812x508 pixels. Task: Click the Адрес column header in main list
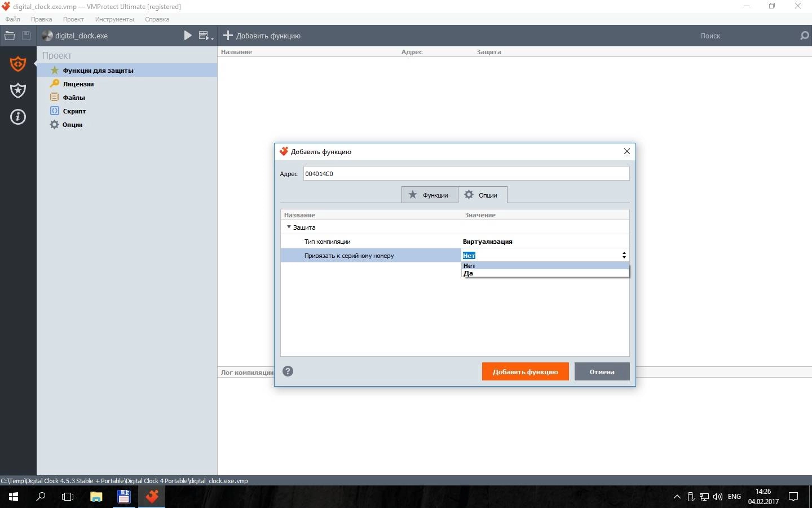(x=412, y=52)
